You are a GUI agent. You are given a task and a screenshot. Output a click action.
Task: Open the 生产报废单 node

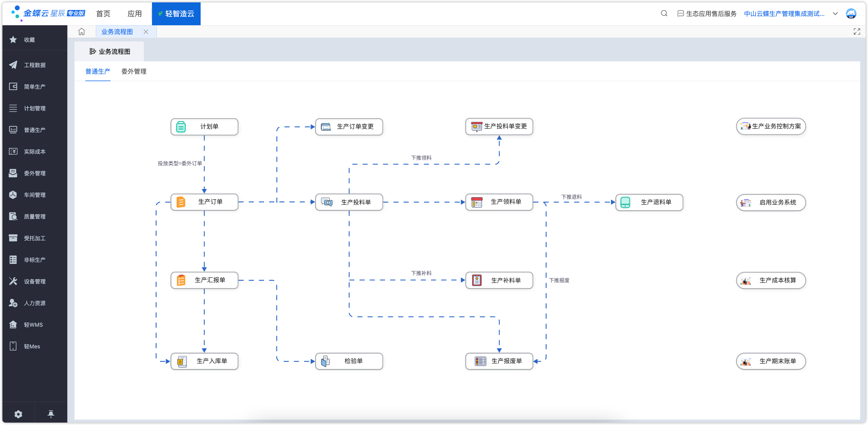click(499, 361)
